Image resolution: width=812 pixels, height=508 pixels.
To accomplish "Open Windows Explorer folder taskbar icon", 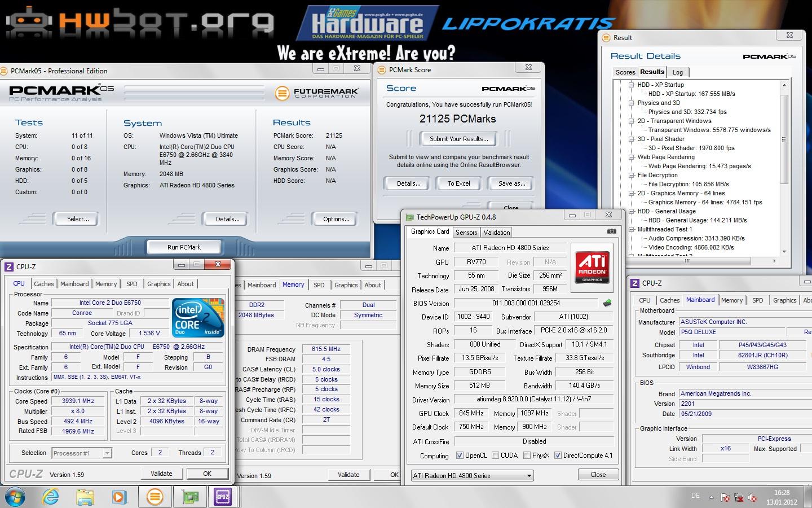I will pyautogui.click(x=85, y=497).
